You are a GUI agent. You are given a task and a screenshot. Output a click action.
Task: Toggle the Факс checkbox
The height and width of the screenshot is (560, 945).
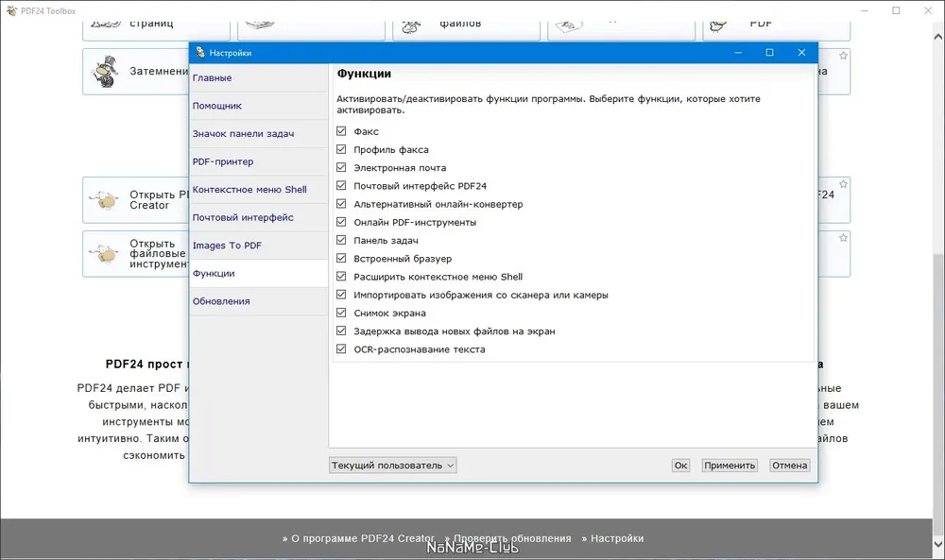coord(341,130)
